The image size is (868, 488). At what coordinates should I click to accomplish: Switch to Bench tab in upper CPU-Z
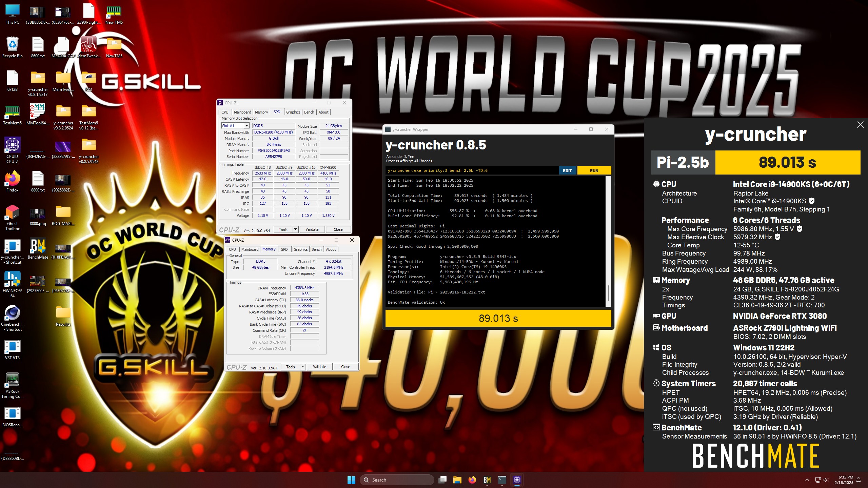pyautogui.click(x=309, y=112)
